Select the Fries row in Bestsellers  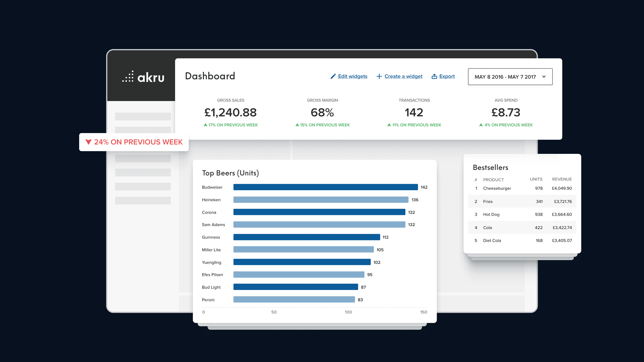522,201
